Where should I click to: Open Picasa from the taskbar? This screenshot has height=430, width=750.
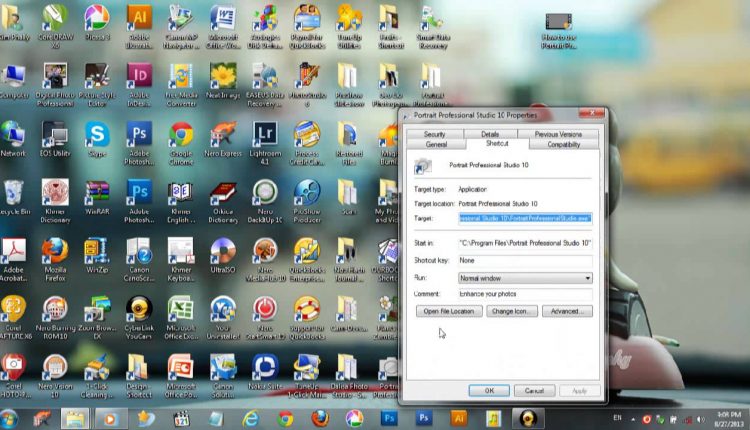click(354, 419)
